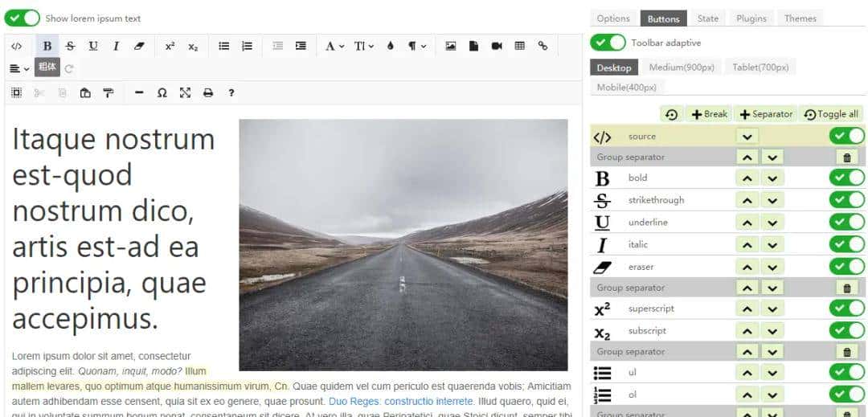
Task: Switch to the Plugins tab
Action: 751,18
